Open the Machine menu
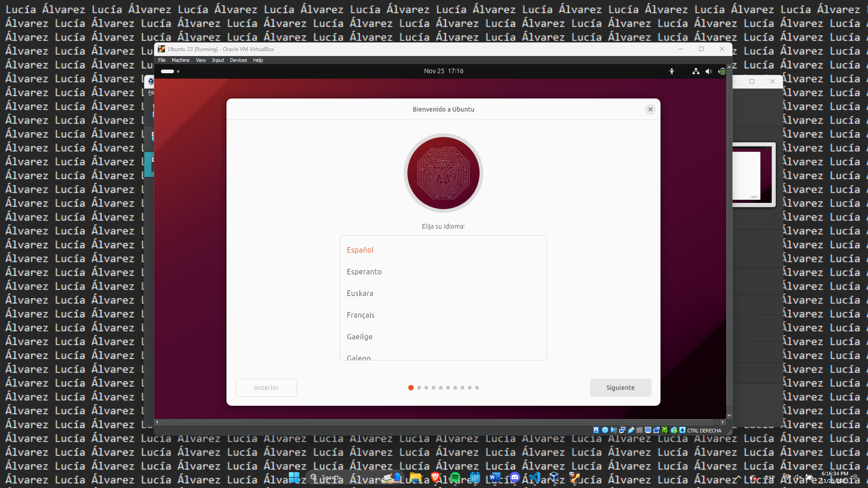 point(180,60)
